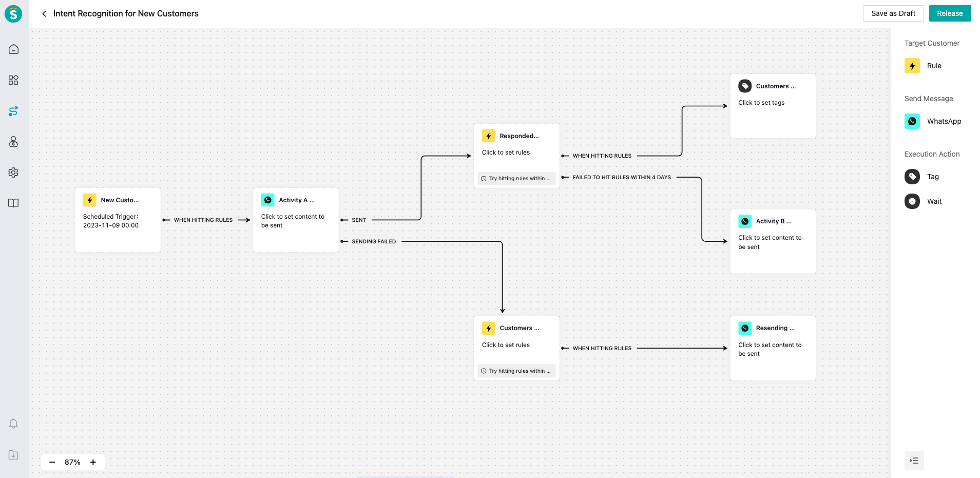Select the 'New Custo...' node title
This screenshot has width=980, height=478.
click(120, 200)
